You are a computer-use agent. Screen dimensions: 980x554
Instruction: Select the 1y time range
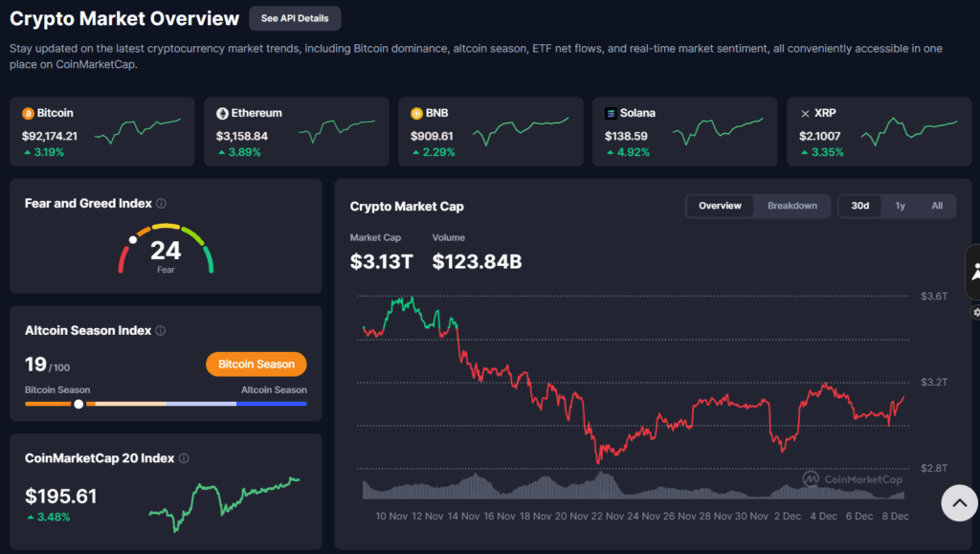click(900, 206)
